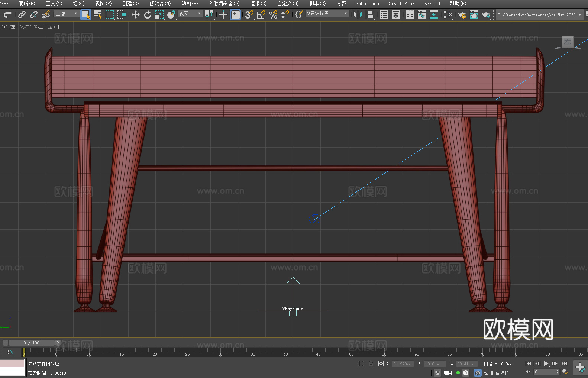Open the 全部 selection filter dropdown
The width and height of the screenshot is (588, 378).
click(x=67, y=13)
